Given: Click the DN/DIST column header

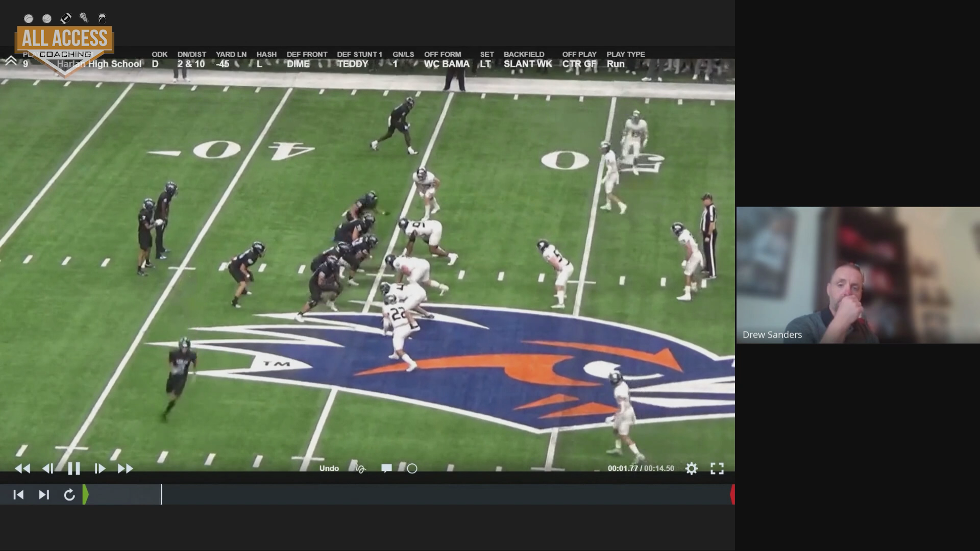Looking at the screenshot, I should (x=192, y=54).
